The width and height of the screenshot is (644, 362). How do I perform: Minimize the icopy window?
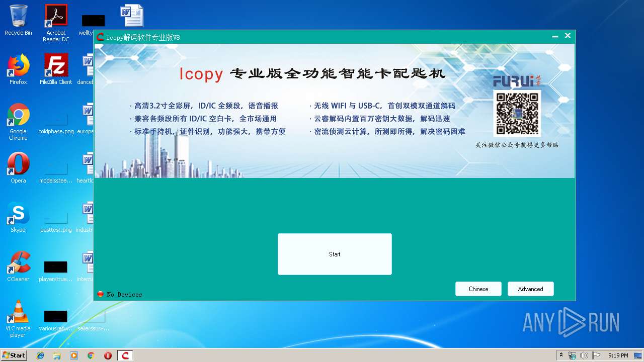pyautogui.click(x=555, y=36)
